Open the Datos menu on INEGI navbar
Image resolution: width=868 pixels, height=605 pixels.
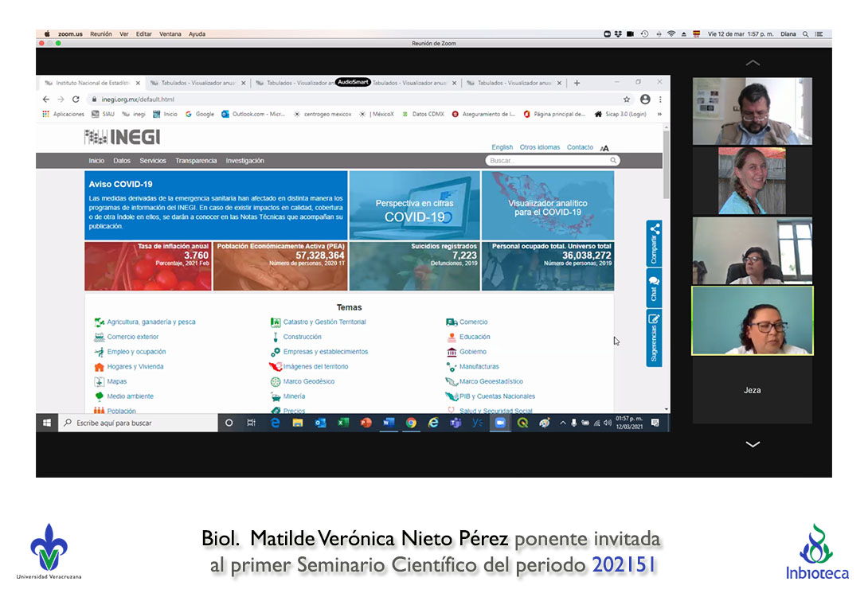122,161
